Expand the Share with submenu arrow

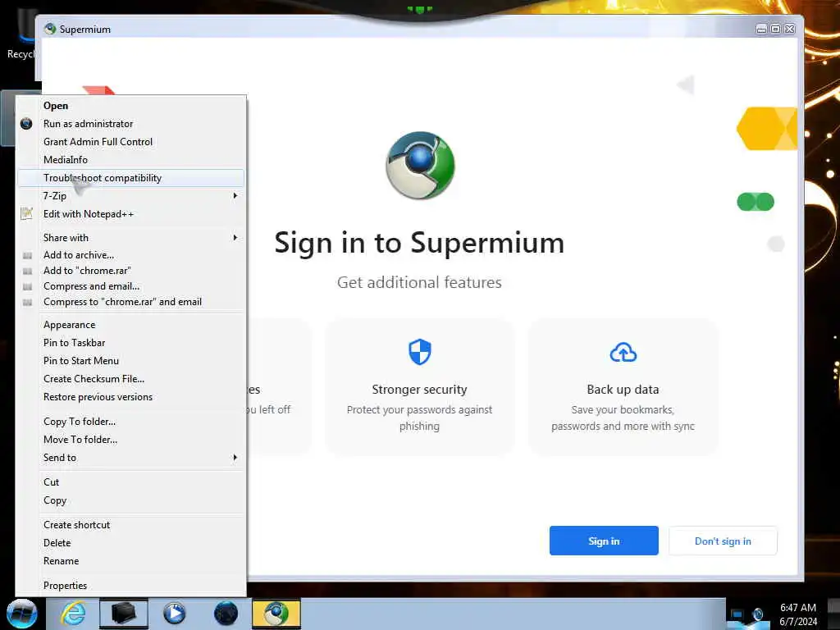click(235, 237)
